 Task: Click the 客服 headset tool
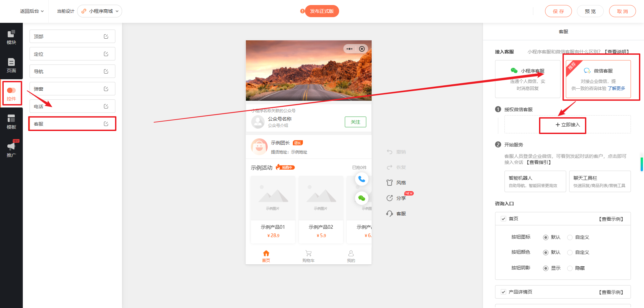click(396, 214)
